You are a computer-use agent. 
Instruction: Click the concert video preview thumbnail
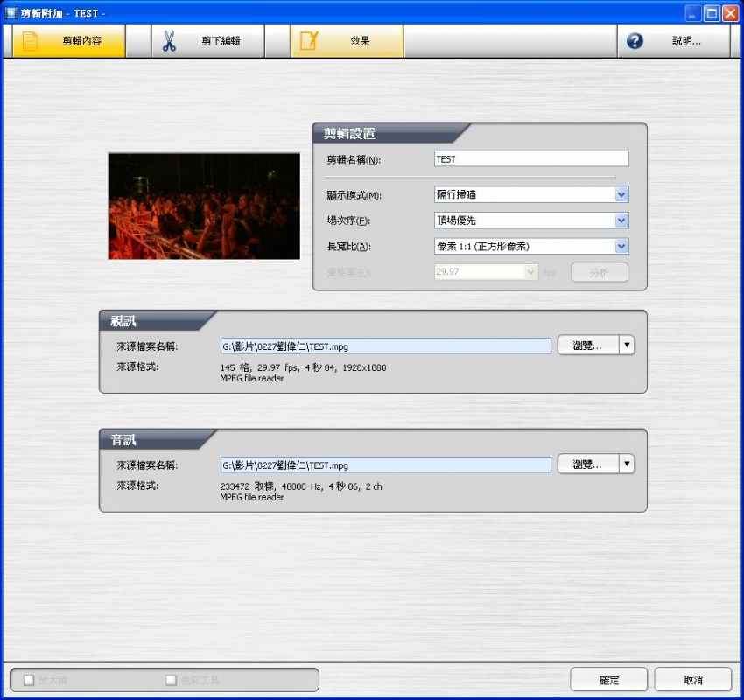tap(204, 206)
